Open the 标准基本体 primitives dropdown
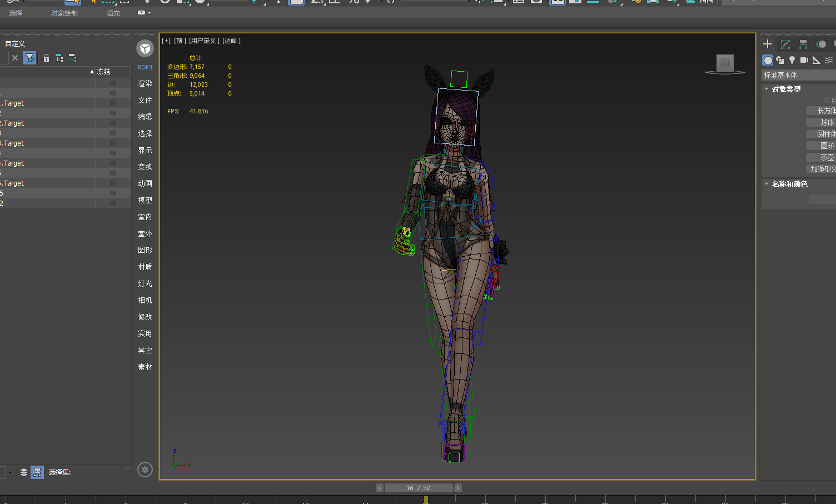This screenshot has width=836, height=504. pyautogui.click(x=798, y=75)
